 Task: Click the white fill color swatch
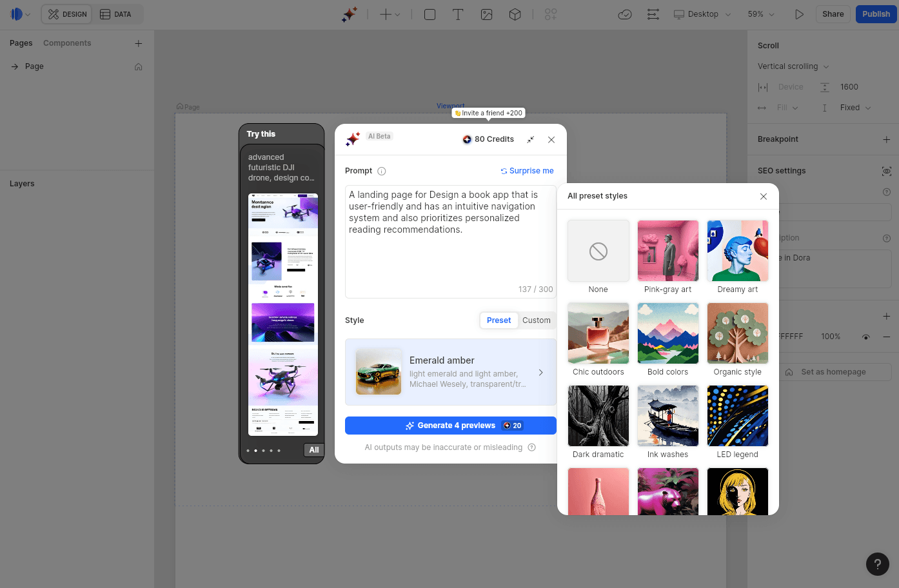771,336
